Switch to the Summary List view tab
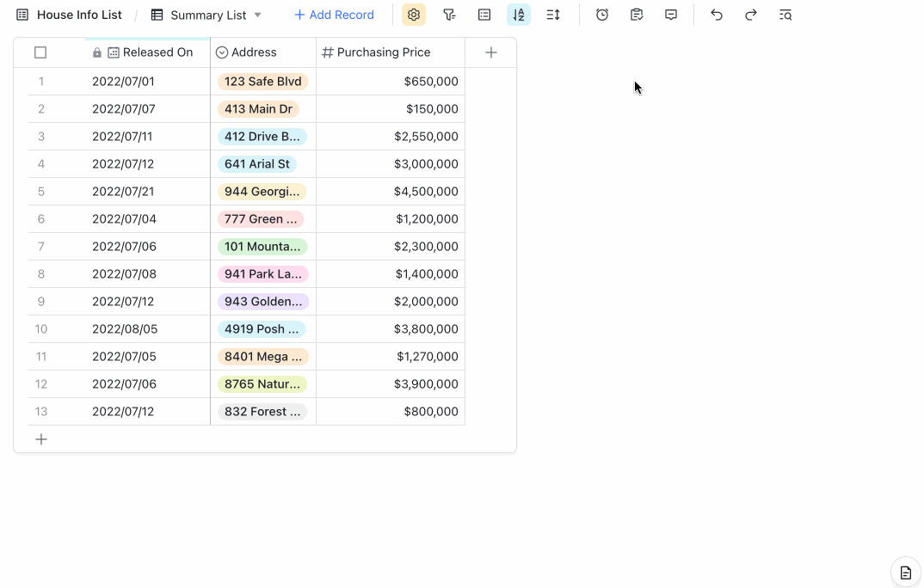This screenshot has height=588, width=924. [x=206, y=15]
